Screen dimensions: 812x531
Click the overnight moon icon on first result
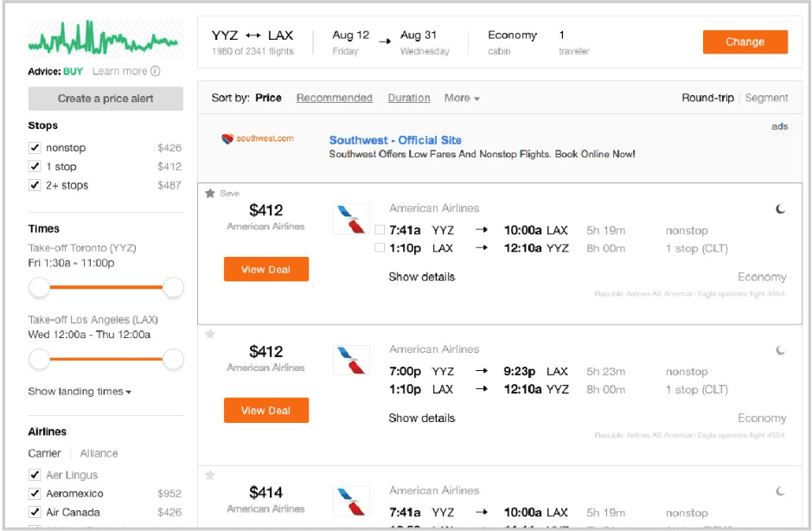pyautogui.click(x=781, y=209)
